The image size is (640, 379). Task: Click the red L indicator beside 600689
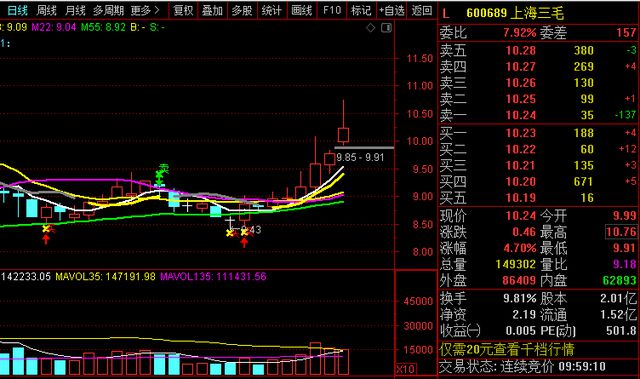(446, 13)
